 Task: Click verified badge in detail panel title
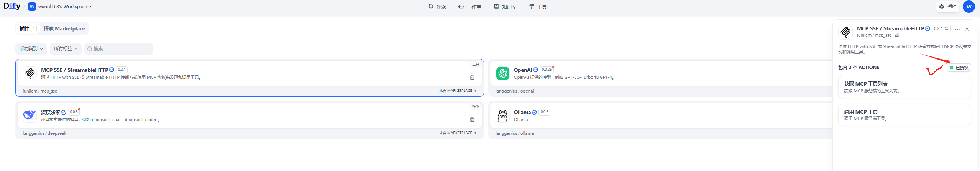point(927,28)
